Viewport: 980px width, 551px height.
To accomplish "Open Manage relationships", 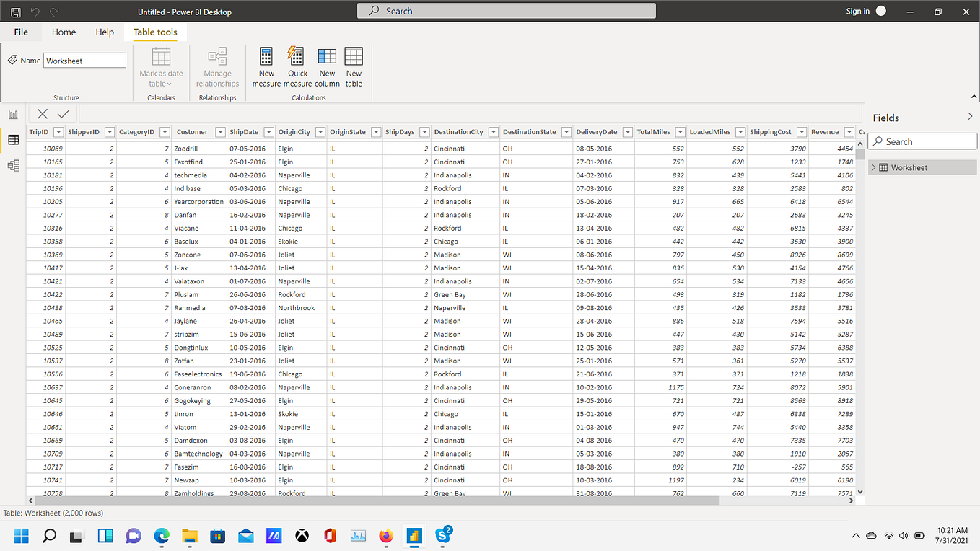I will click(217, 66).
